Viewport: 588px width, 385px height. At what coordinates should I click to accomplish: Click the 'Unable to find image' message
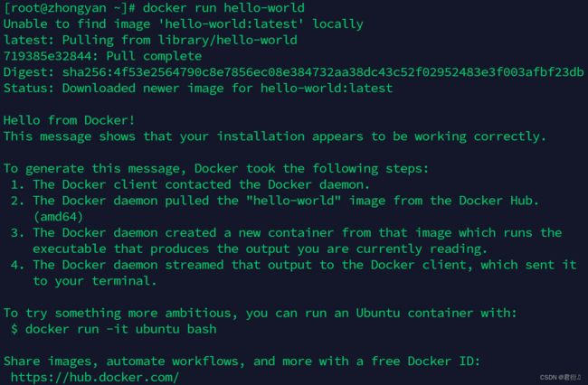point(184,23)
